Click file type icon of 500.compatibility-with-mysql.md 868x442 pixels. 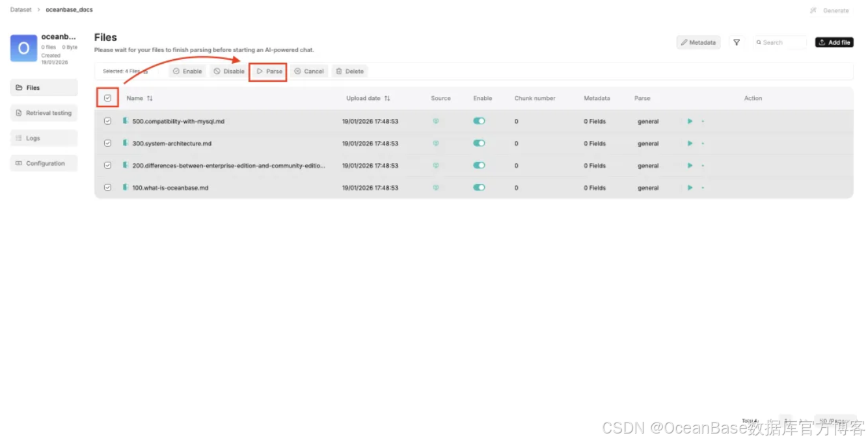[x=126, y=121]
